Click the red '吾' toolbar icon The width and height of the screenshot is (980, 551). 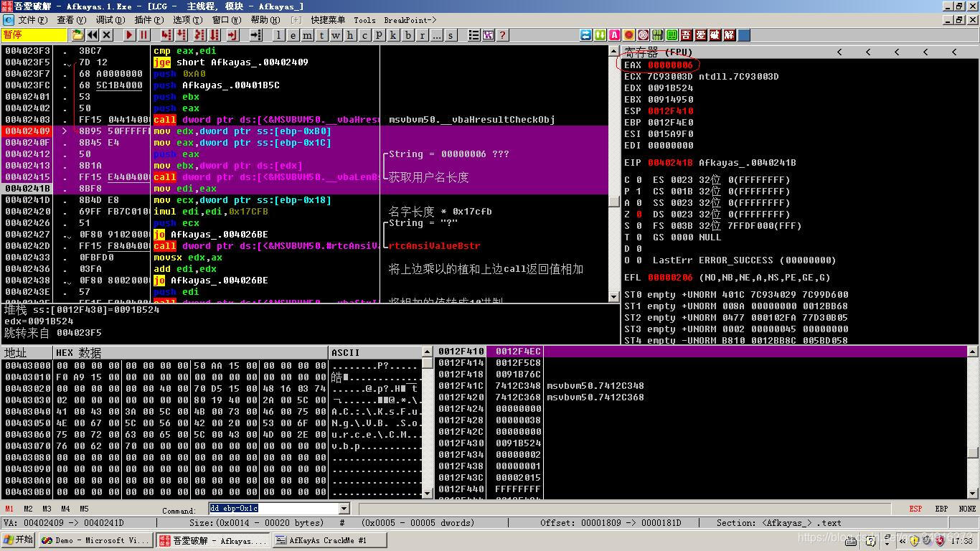click(687, 34)
